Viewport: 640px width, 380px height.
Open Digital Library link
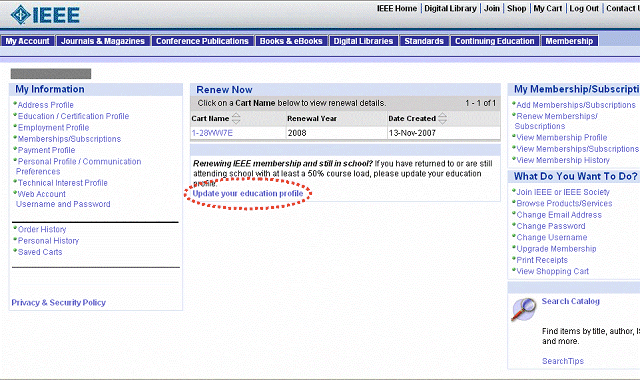pos(450,9)
